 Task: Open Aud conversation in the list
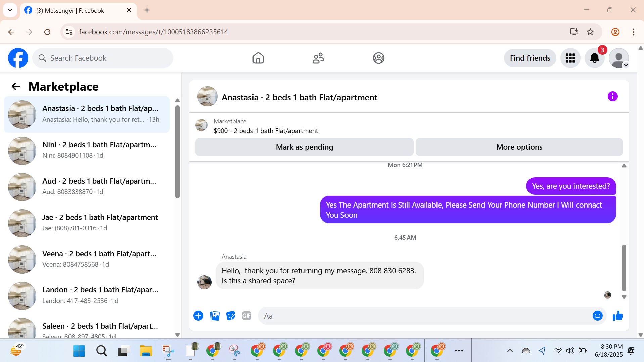(x=87, y=187)
